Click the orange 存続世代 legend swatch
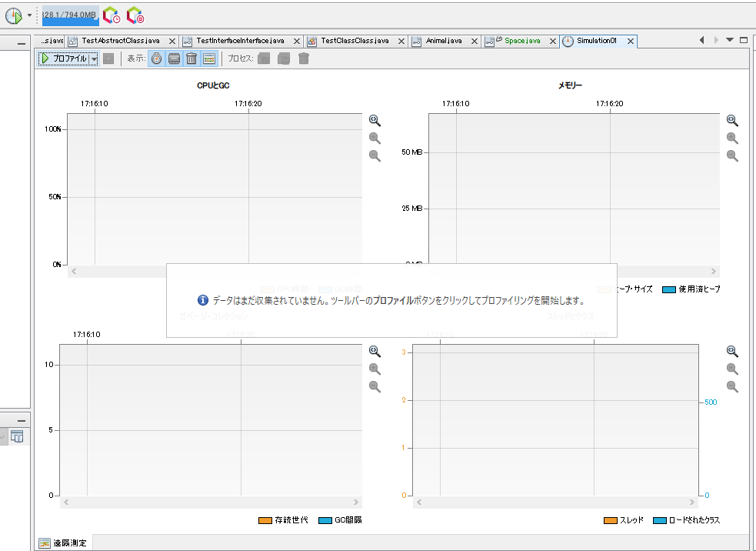Screen dimensions: 756x551 coord(265,520)
